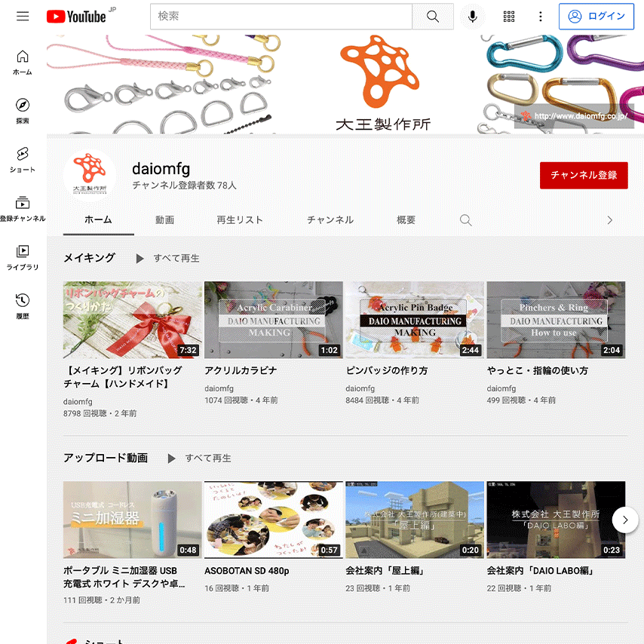Click the search magnifier button
This screenshot has width=644, height=644.
[x=433, y=17]
